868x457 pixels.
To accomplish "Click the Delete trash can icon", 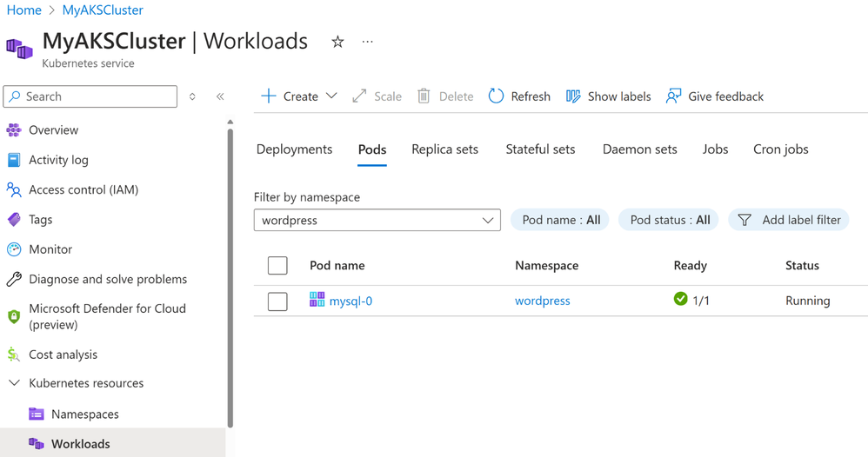I will [x=424, y=96].
